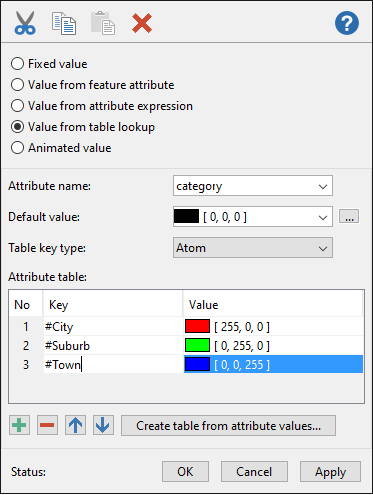This screenshot has width=373, height=495.
Task: Open help with the question mark icon
Action: [x=347, y=23]
